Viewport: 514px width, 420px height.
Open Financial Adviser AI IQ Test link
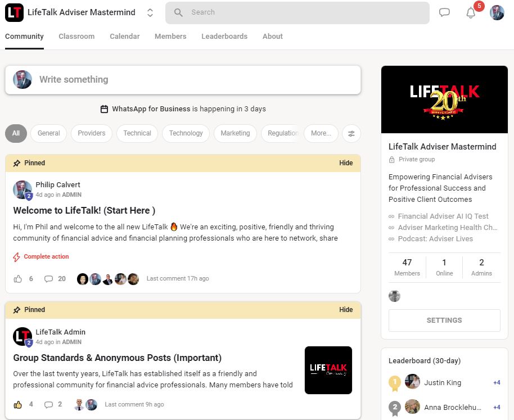[443, 216]
